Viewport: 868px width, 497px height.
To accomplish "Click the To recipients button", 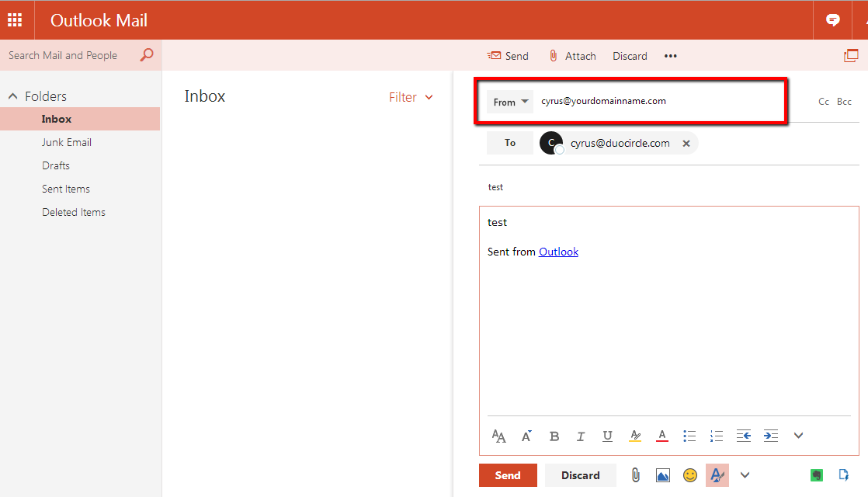I will [510, 143].
